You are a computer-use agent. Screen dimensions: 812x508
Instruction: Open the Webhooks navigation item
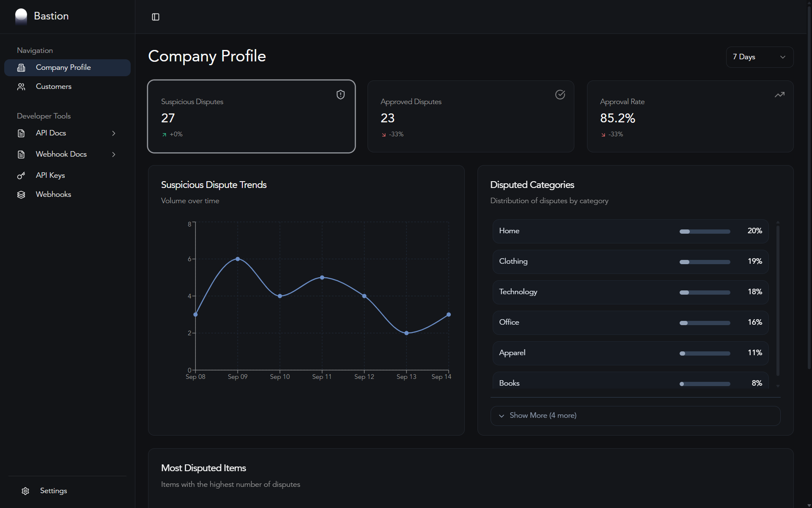[x=53, y=194]
